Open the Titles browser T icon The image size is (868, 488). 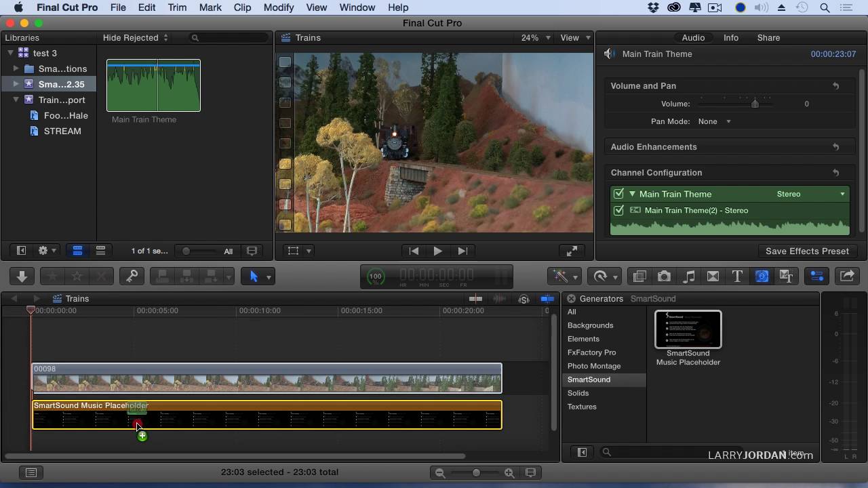(737, 277)
